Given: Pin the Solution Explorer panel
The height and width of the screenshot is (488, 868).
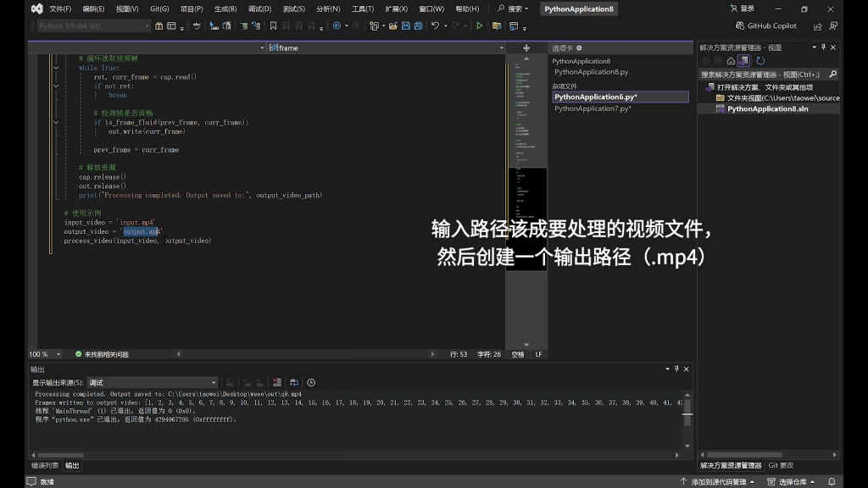Looking at the screenshot, I should [823, 47].
